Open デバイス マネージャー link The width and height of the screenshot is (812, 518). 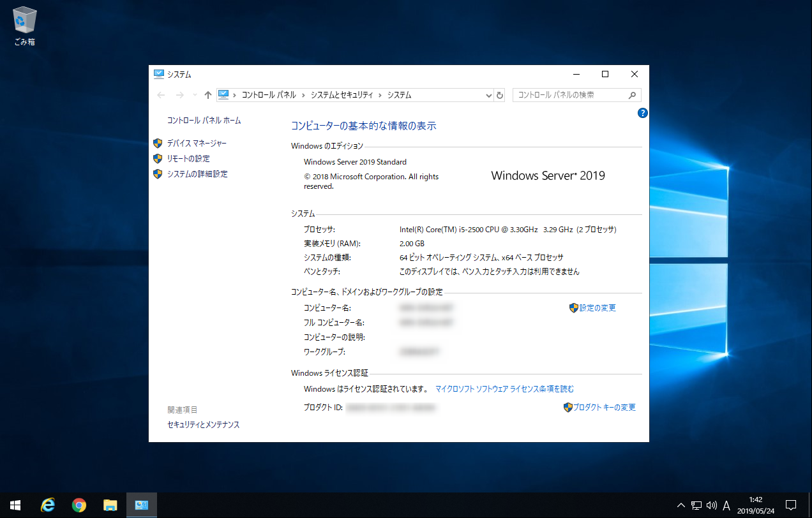[197, 144]
